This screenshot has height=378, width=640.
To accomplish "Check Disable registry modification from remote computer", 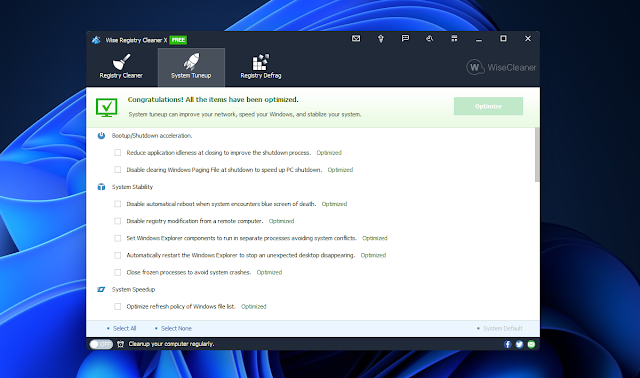I will point(118,221).
